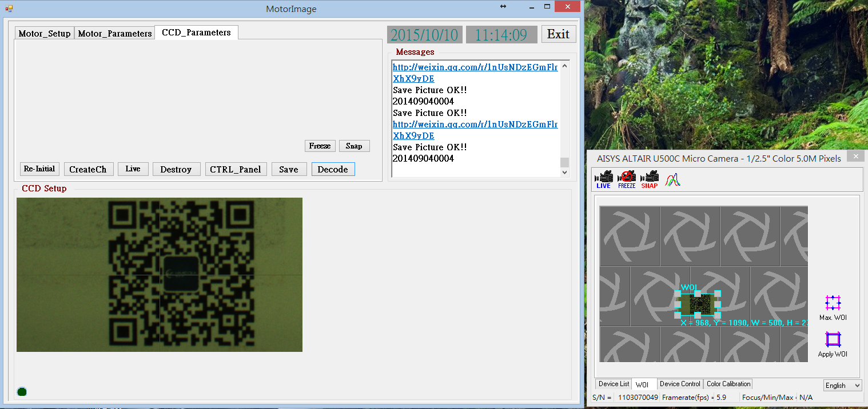Start LIVE camera mode in AISYS window
Viewport: 868px width, 409px height.
click(x=603, y=180)
